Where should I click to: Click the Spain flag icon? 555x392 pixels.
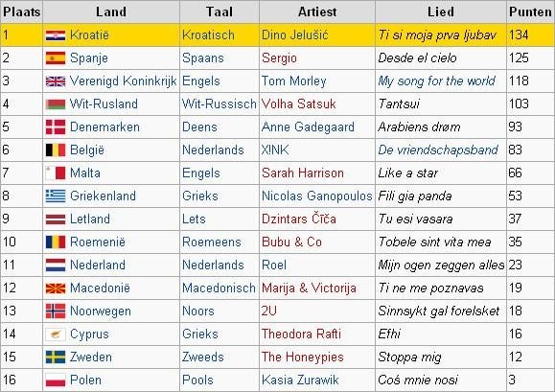[x=56, y=58]
